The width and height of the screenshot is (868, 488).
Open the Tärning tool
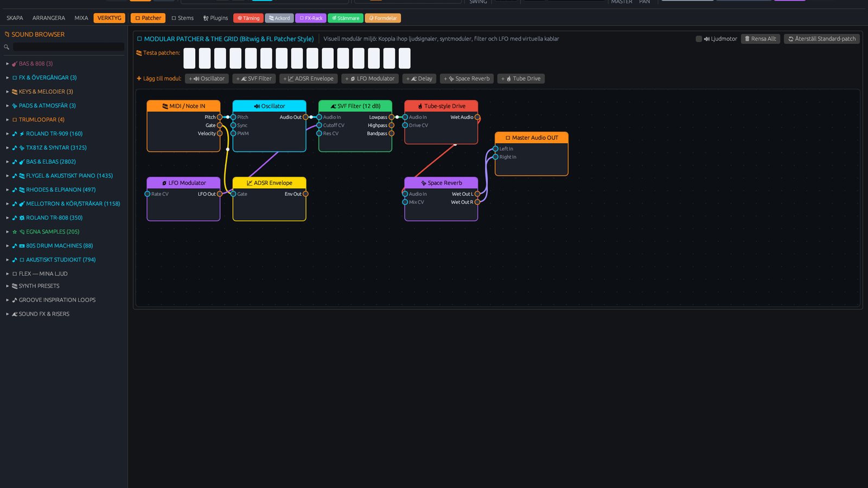(x=248, y=18)
